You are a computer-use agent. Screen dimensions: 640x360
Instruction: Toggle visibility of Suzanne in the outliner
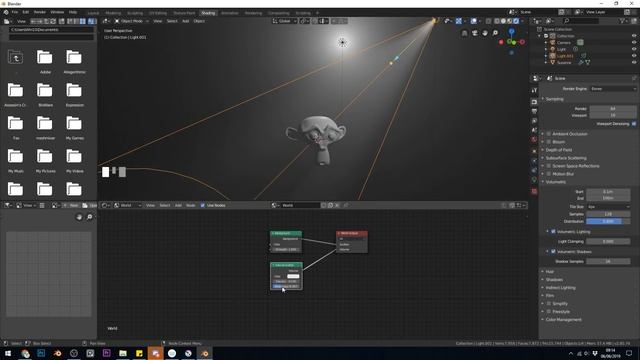pos(634,62)
